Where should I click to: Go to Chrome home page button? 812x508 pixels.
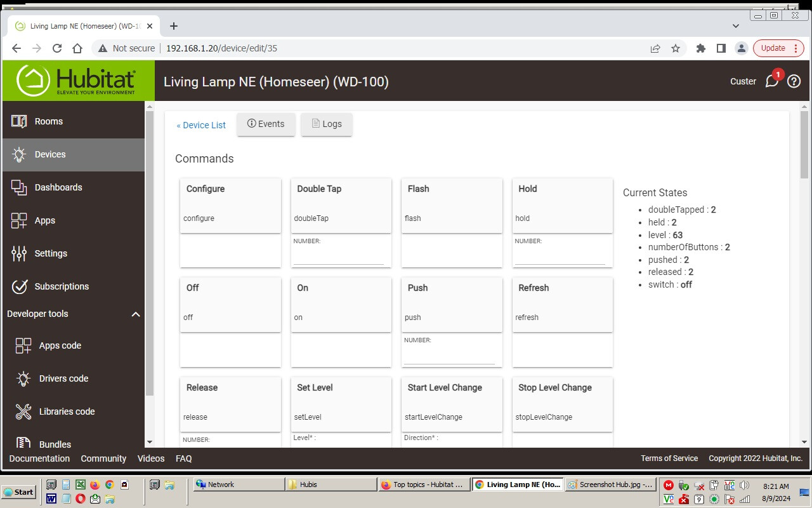(x=77, y=48)
